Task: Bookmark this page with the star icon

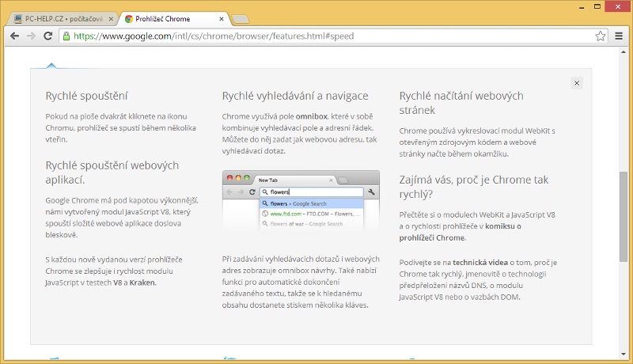Action: (x=601, y=36)
